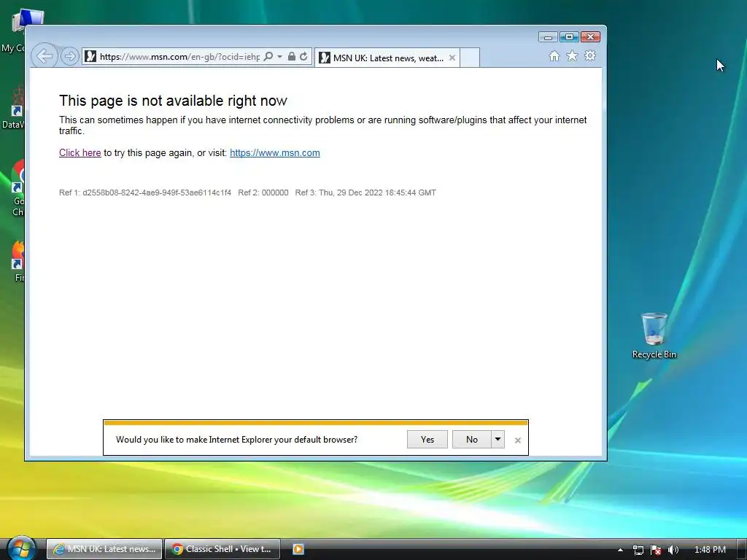747x560 pixels.
Task: Click the 'This page is not available' heading
Action: coord(173,101)
